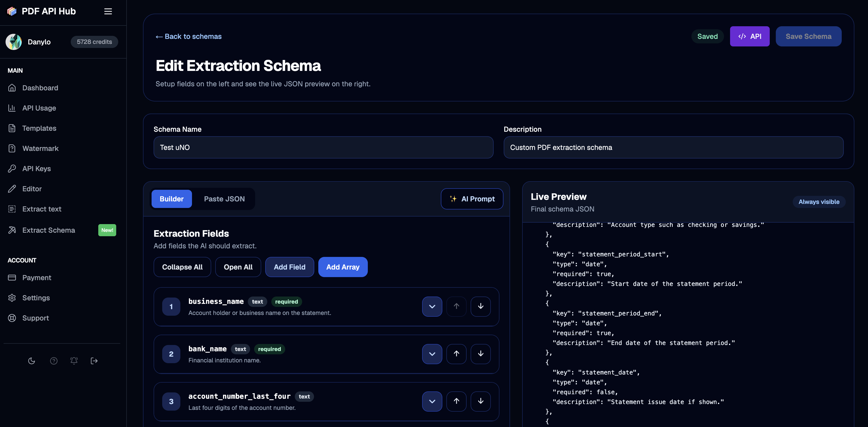Screen dimensions: 868x427
Task: Click the business_name field title
Action: [216, 302]
